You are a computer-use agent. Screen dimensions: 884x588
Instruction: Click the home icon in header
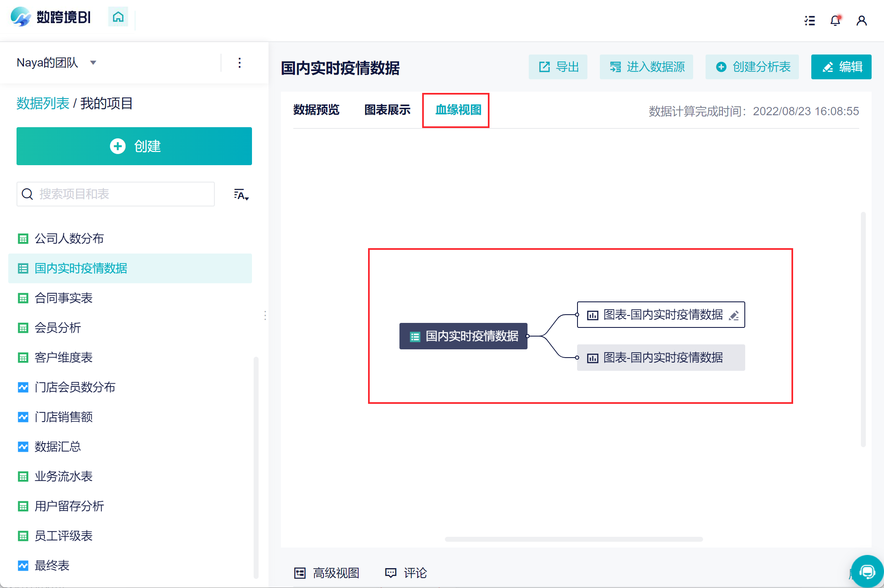pos(118,17)
